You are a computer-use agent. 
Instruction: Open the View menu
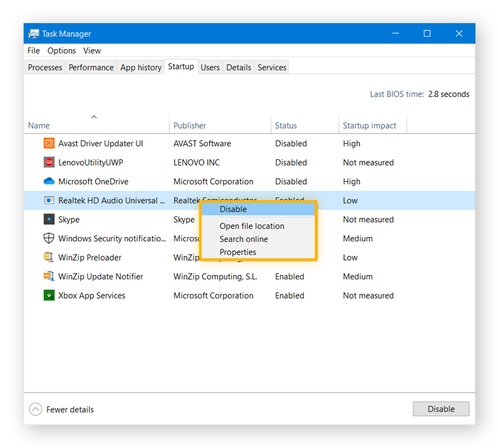(x=92, y=51)
